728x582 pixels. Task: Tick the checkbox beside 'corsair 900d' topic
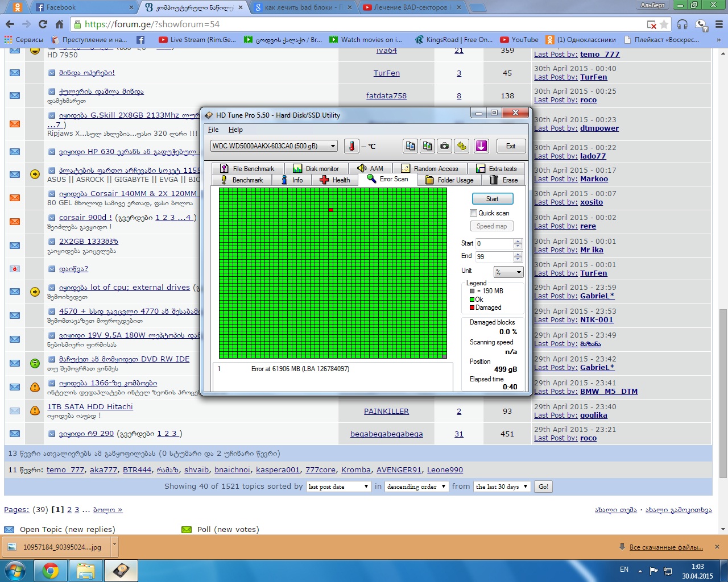coord(52,218)
